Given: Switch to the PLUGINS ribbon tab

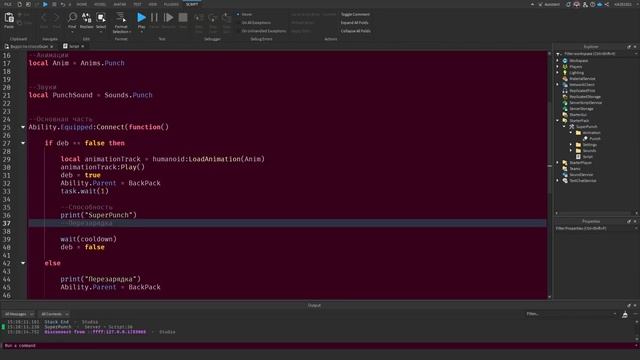Looking at the screenshot, I should (171, 4).
